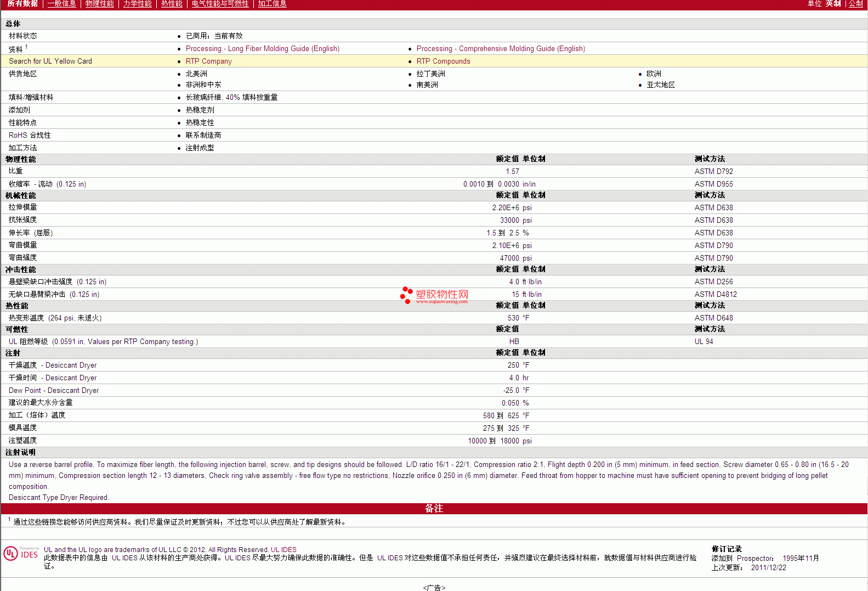The image size is (868, 591).
Task: Select the 拉伸模量 value 2.20E+6
Action: point(506,208)
